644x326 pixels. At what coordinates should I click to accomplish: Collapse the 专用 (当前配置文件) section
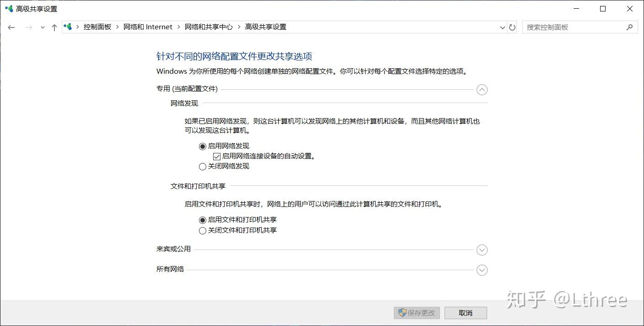click(x=482, y=90)
